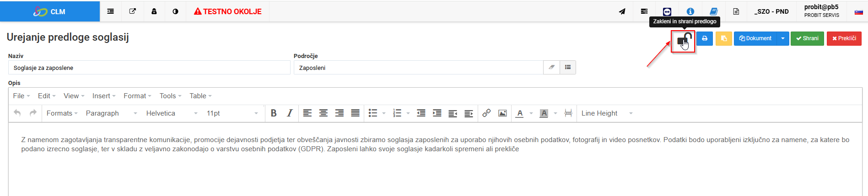Open the Format menu in editor
Image resolution: width=868 pixels, height=196 pixels.
pyautogui.click(x=137, y=96)
